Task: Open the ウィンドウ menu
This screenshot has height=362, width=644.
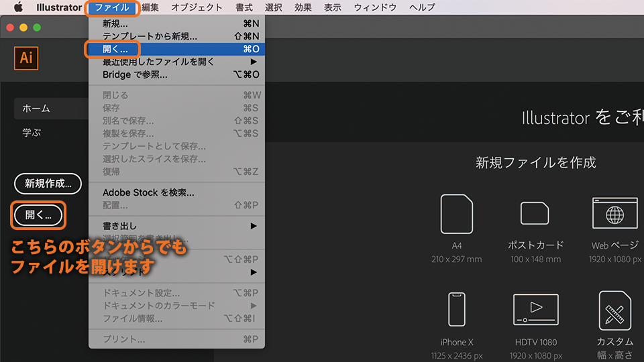Action: (375, 7)
